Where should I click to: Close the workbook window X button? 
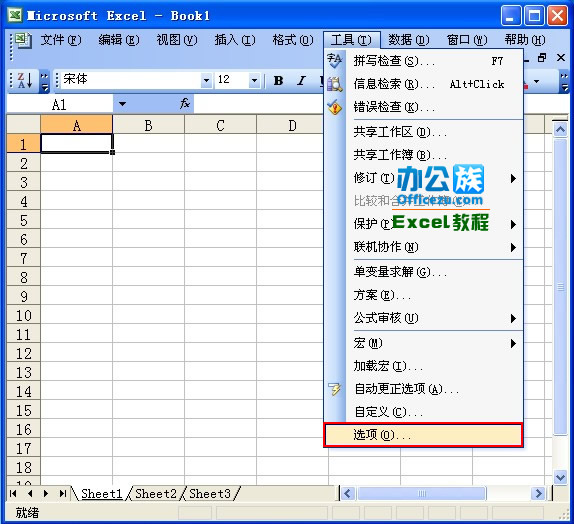(561, 57)
